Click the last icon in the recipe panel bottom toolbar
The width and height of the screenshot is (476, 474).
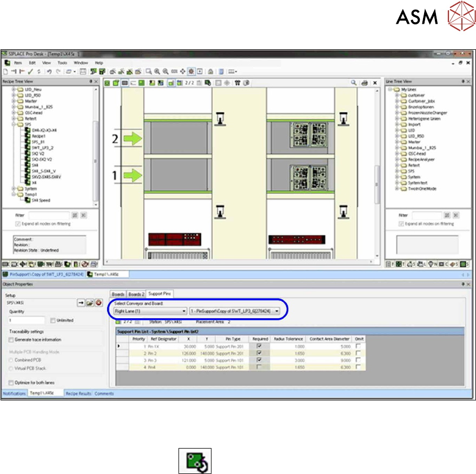[94, 264]
